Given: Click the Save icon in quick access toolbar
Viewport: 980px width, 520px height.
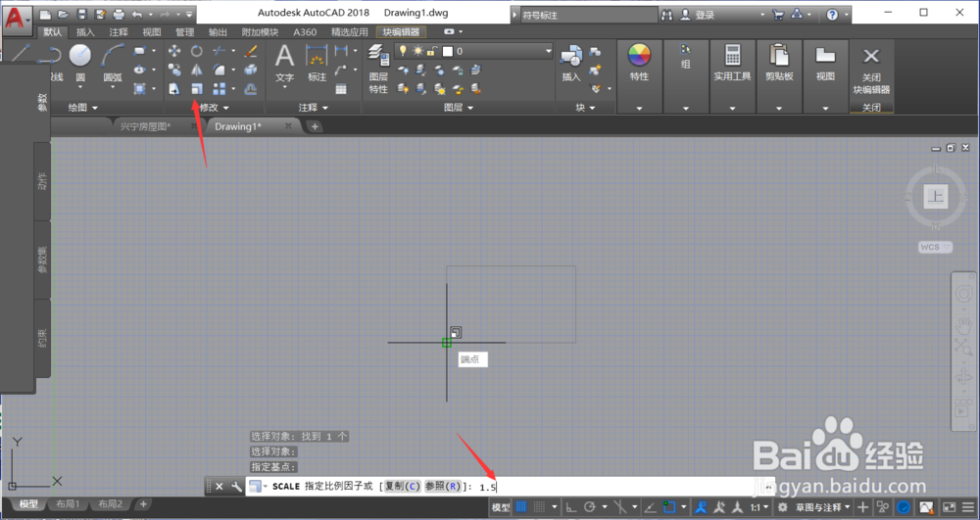Looking at the screenshot, I should pos(81,14).
